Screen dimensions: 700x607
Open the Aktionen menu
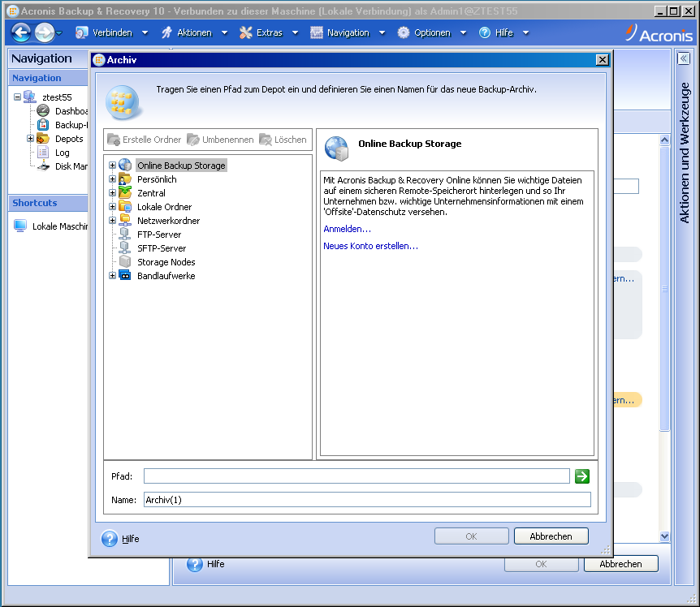(194, 32)
